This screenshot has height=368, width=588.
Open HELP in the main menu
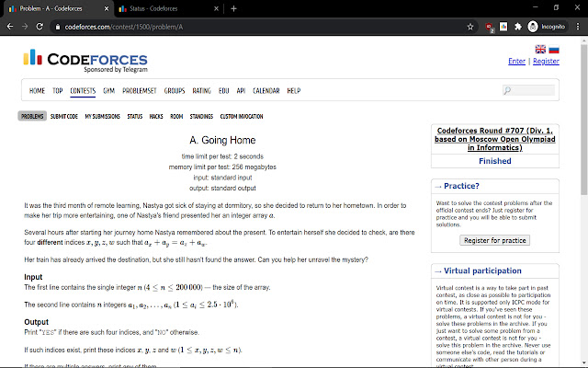point(294,90)
